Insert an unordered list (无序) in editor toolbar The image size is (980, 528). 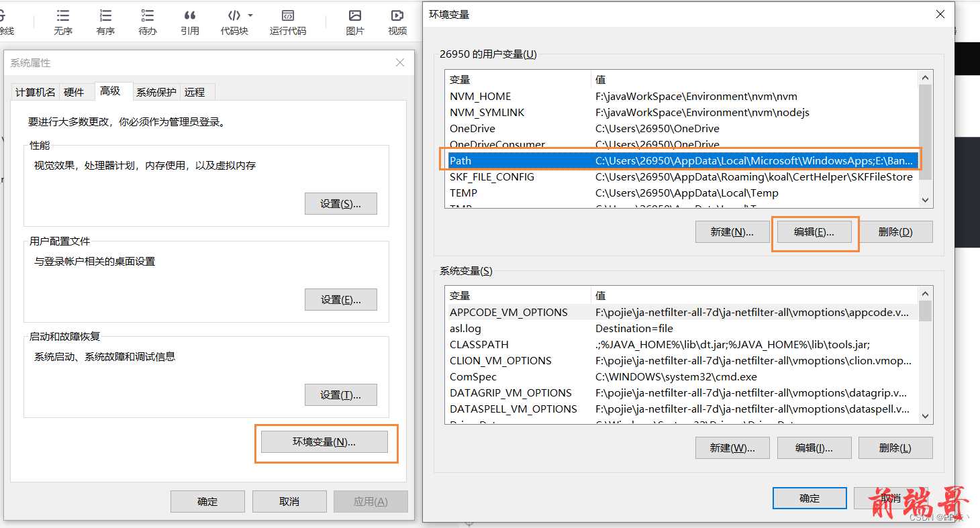coord(62,22)
